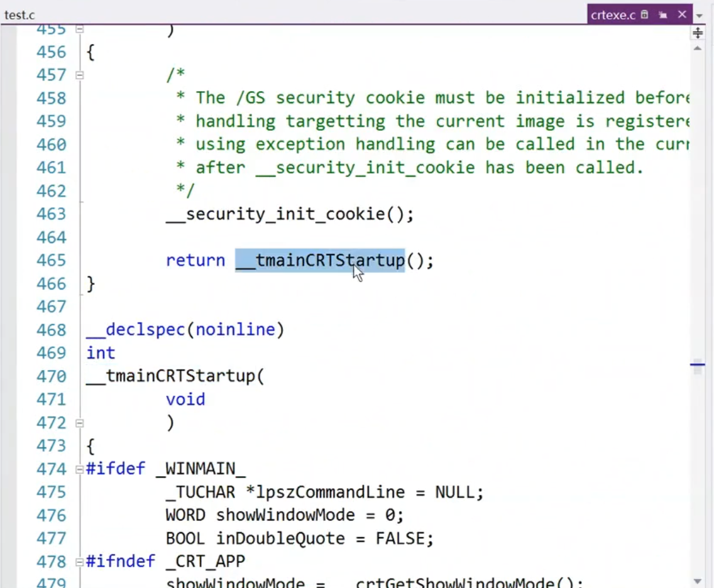Click WORD showWindowMode on line 476

tap(260, 515)
